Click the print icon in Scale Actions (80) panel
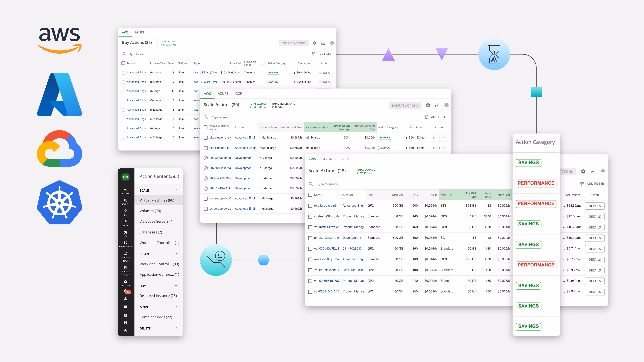The width and height of the screenshot is (644, 362). tap(446, 105)
